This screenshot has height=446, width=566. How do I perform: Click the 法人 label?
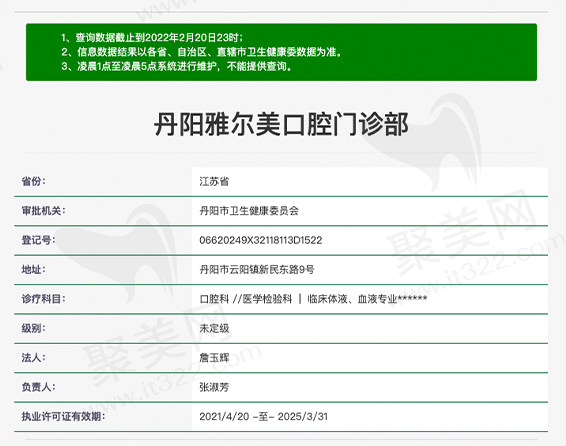pos(34,358)
